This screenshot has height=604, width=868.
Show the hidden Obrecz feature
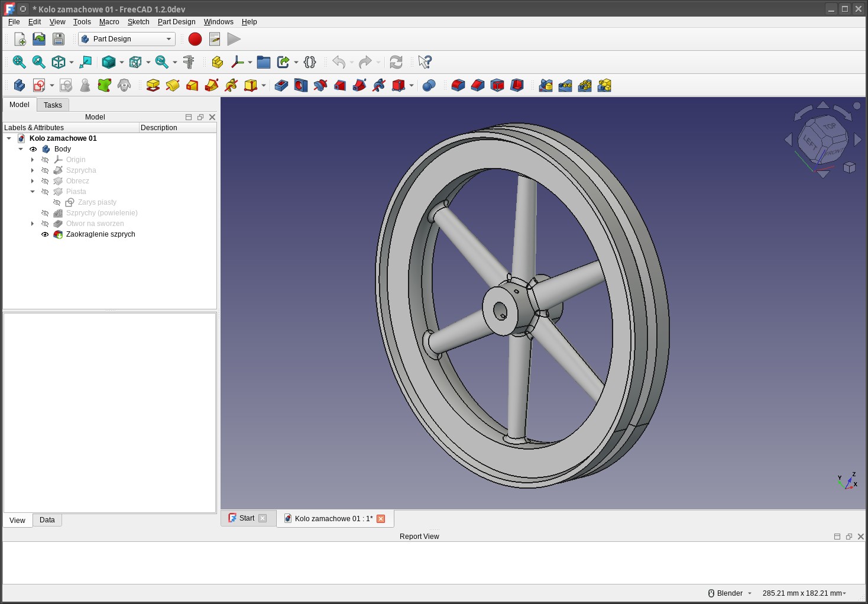tap(45, 181)
